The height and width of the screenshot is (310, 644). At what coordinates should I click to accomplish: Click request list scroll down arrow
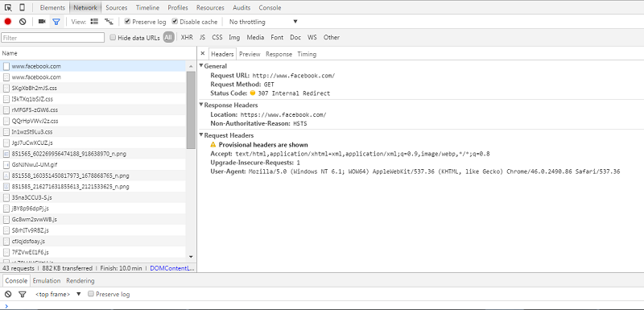tap(191, 257)
